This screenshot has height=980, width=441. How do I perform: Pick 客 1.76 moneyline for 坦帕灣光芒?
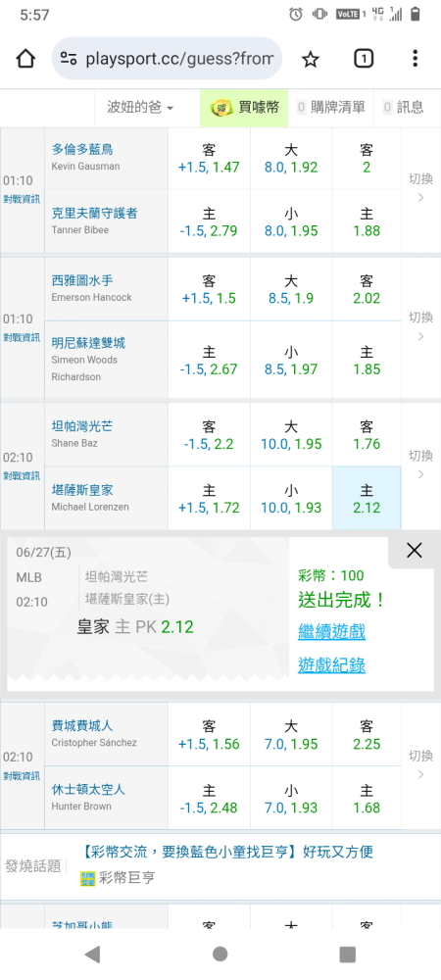click(x=367, y=435)
